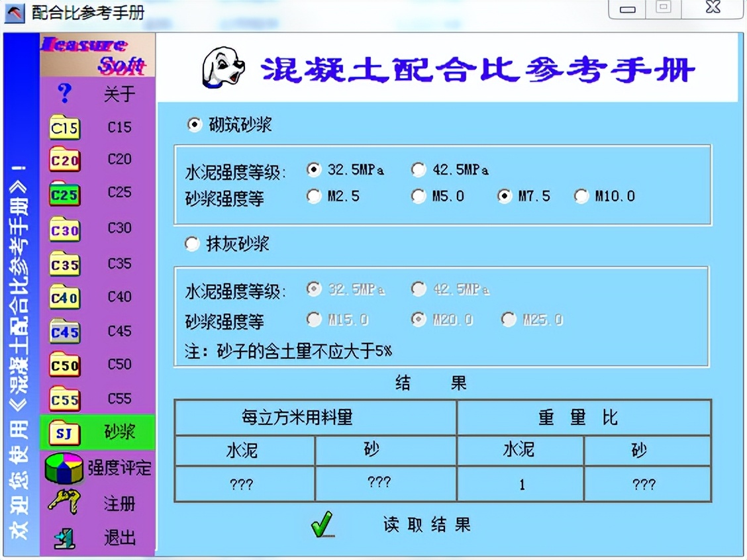This screenshot has width=747, height=560.
Task: Select the 42.5MPa cement strength option
Action: [418, 169]
